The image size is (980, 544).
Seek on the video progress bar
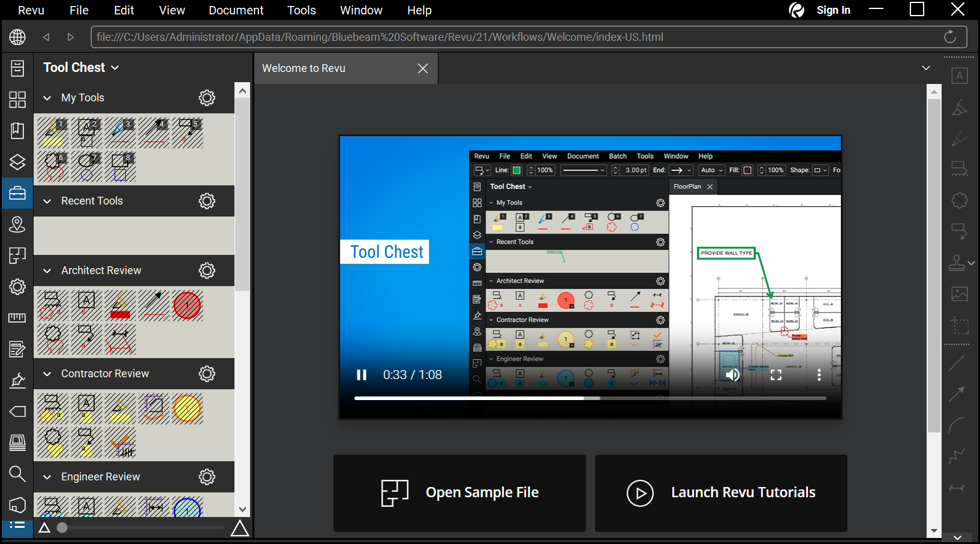coord(590,398)
